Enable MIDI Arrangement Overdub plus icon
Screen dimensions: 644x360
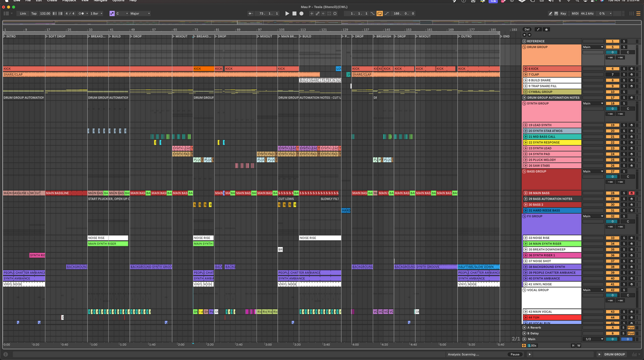click(312, 13)
